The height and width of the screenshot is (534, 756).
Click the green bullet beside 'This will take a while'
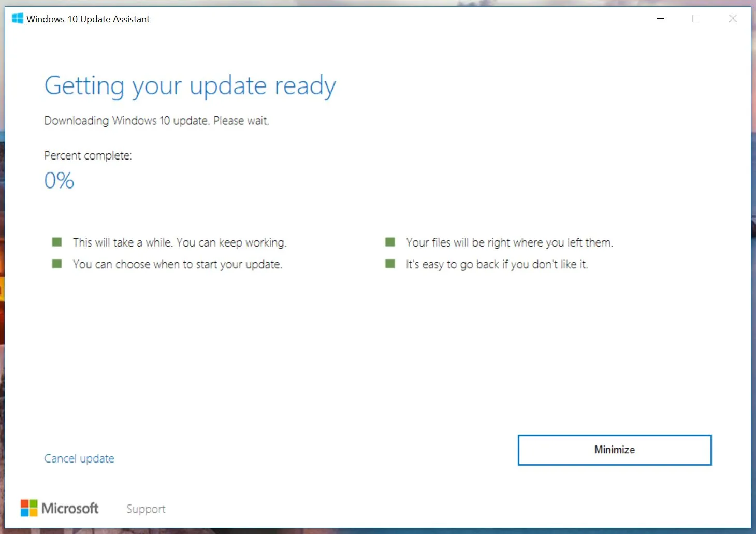pyautogui.click(x=57, y=242)
